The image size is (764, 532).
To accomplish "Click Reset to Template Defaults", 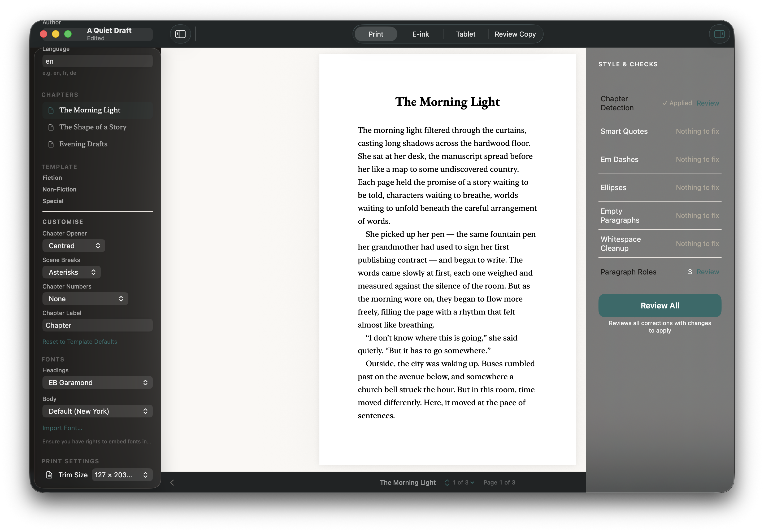I will [x=80, y=341].
